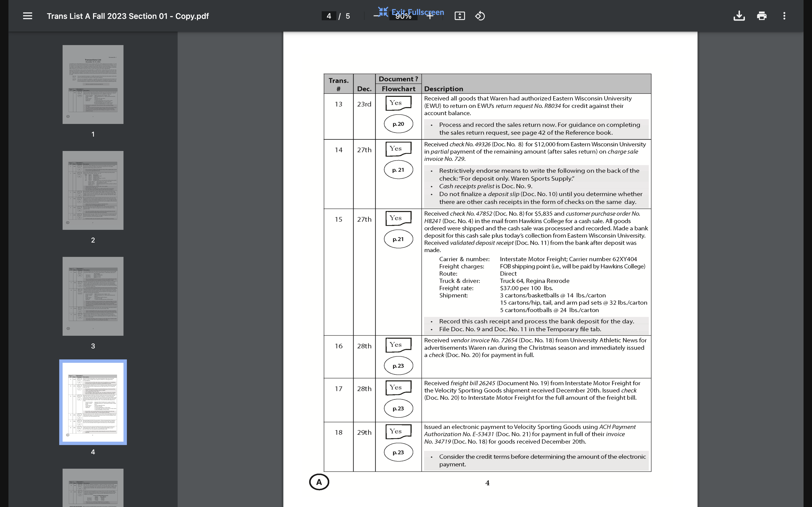This screenshot has height=507, width=812.
Task: Select the highlighted page 4 thumbnail
Action: pyautogui.click(x=93, y=402)
